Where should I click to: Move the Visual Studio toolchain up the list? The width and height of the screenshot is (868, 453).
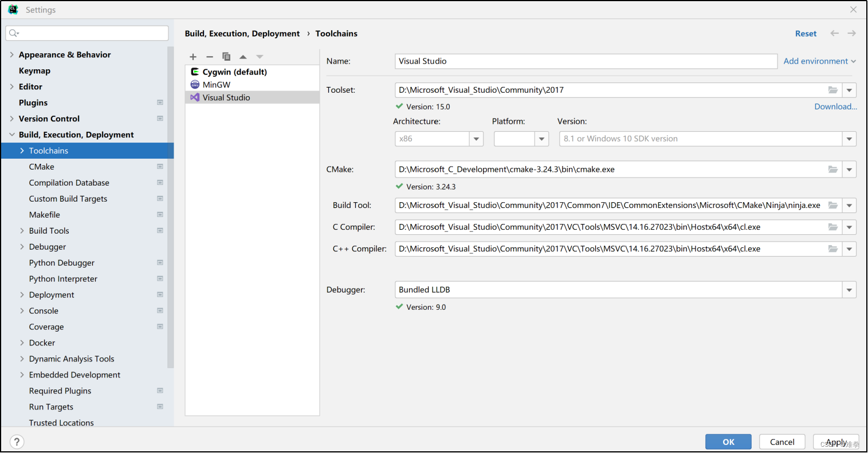[243, 57]
